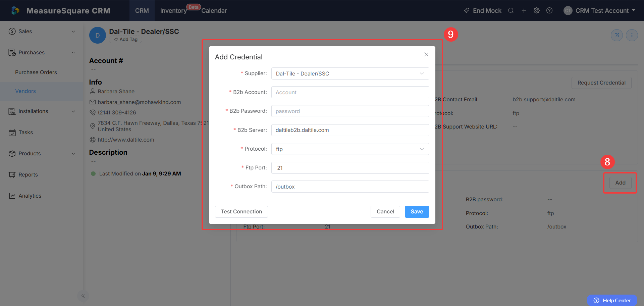Open the http://www.daltile.com link
Image resolution: width=644 pixels, height=306 pixels.
click(126, 140)
